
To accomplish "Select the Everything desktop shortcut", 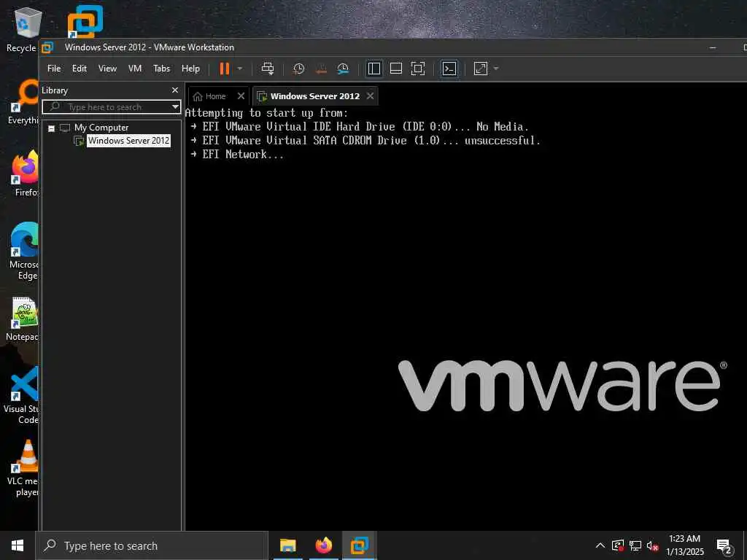I will tap(23, 102).
